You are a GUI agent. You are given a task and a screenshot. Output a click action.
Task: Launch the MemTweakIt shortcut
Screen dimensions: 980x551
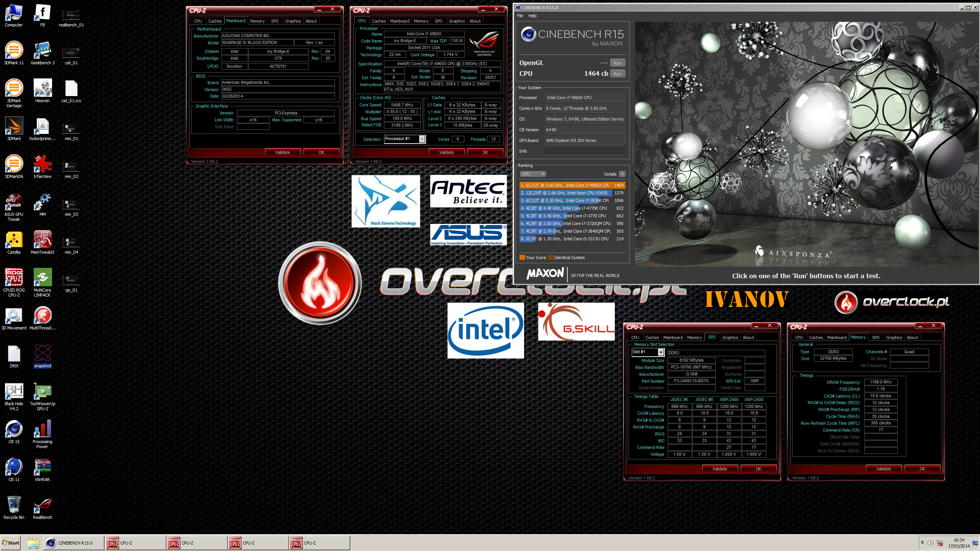[42, 243]
